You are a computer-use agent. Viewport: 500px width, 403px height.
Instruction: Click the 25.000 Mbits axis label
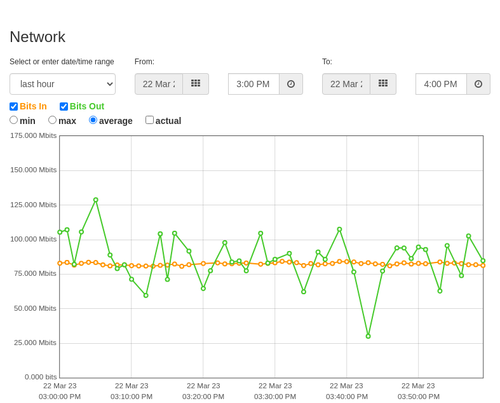[35, 343]
